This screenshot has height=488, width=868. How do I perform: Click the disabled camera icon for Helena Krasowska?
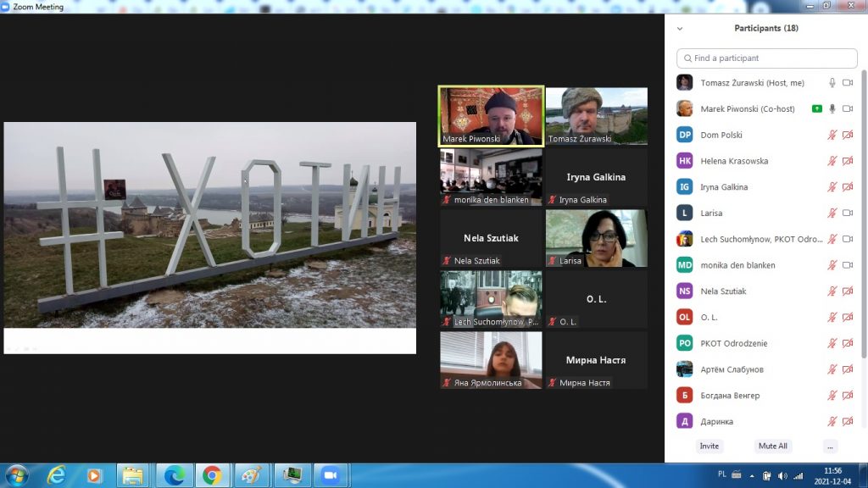pyautogui.click(x=847, y=161)
